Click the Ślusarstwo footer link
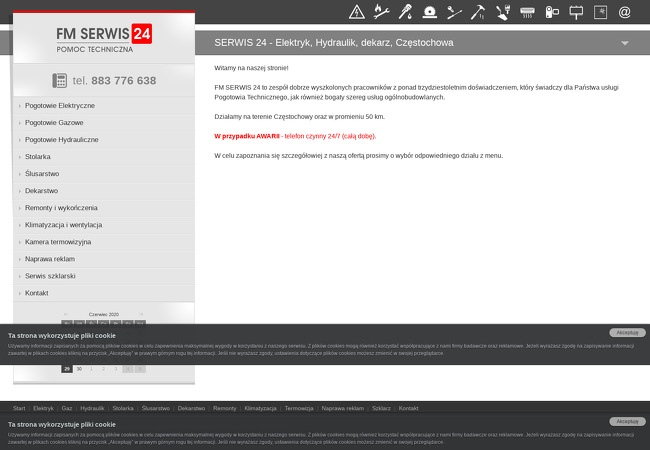The height and width of the screenshot is (450, 650). click(155, 408)
